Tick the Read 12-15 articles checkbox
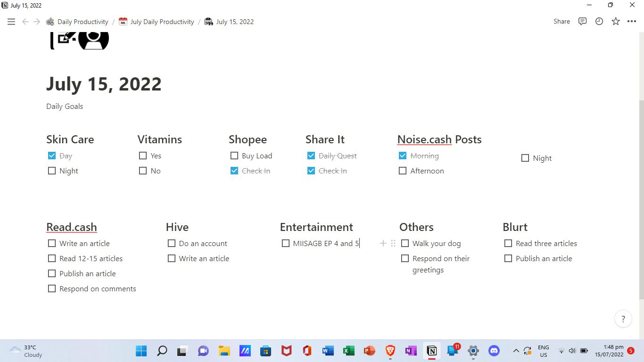644x362 pixels. [52, 258]
